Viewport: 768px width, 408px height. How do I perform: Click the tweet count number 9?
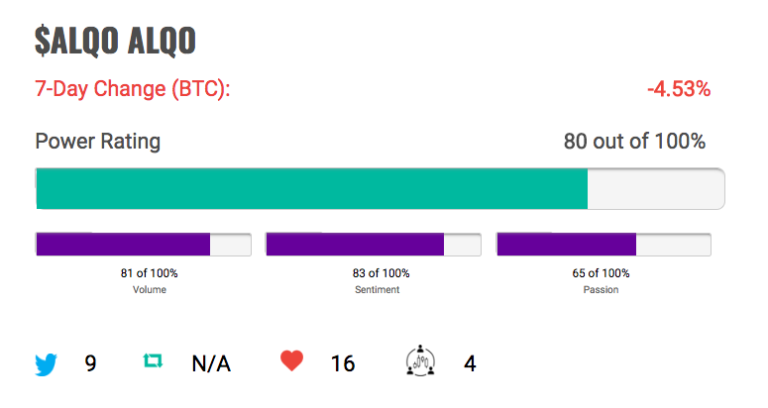tap(91, 363)
